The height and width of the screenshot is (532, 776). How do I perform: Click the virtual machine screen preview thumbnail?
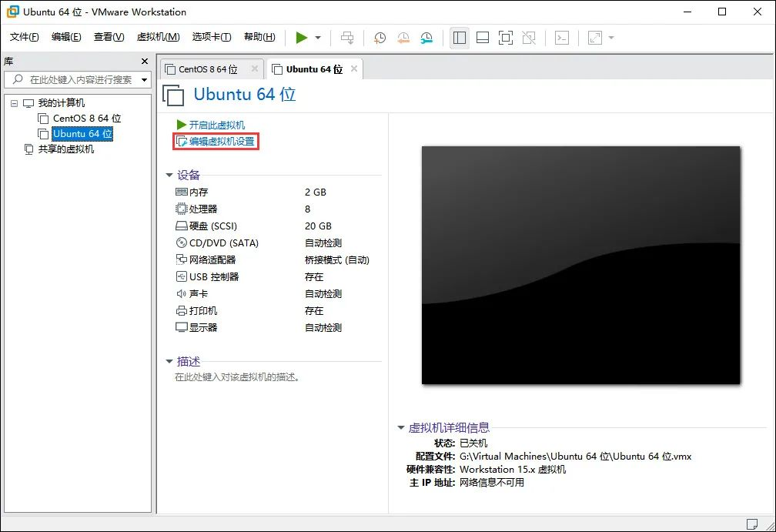(580, 265)
